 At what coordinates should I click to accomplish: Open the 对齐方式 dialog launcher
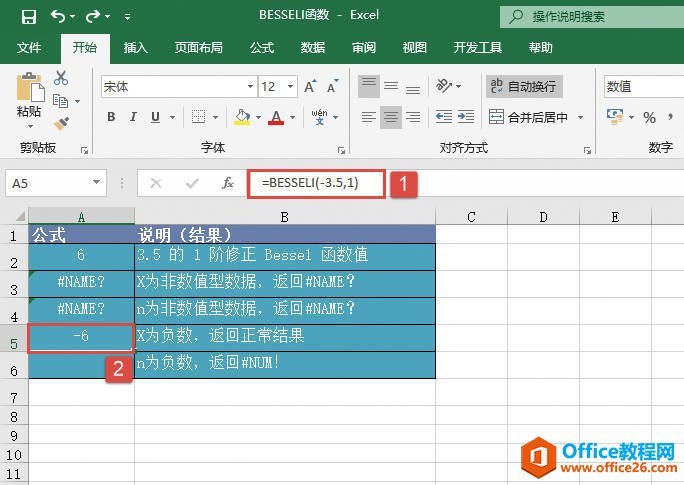[x=587, y=150]
